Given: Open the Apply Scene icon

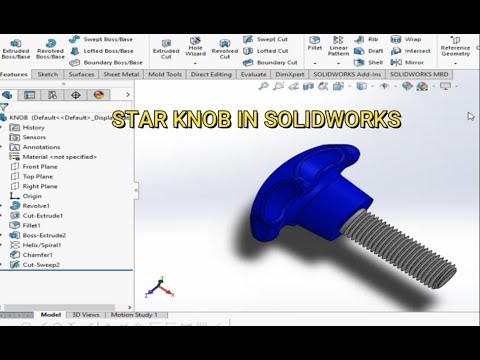Looking at the screenshot, I should coord(422,87).
